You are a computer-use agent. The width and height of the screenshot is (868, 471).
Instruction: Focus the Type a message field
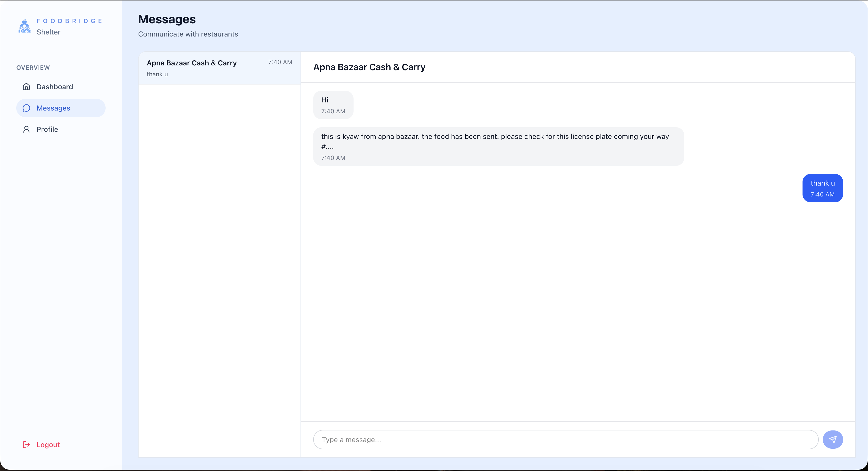tap(565, 440)
